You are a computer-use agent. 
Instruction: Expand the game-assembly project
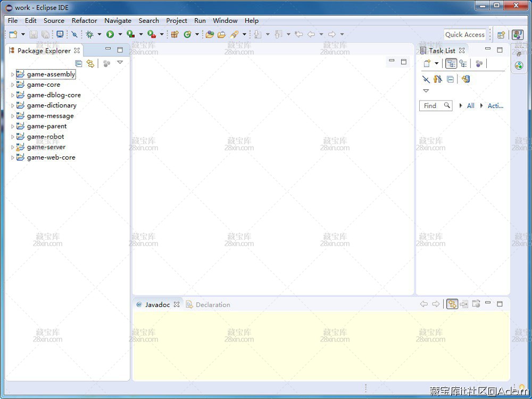13,74
